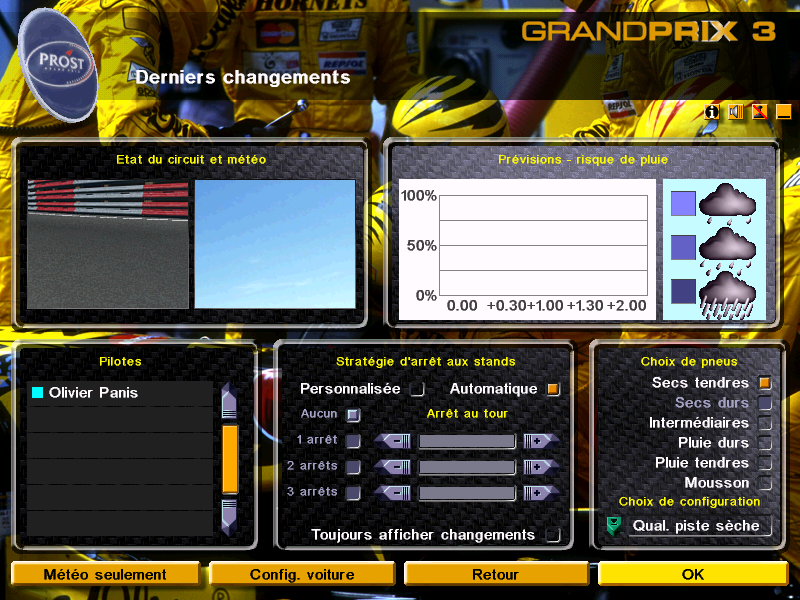Click the Météo seulement button
The width and height of the screenshot is (800, 600).
105,574
